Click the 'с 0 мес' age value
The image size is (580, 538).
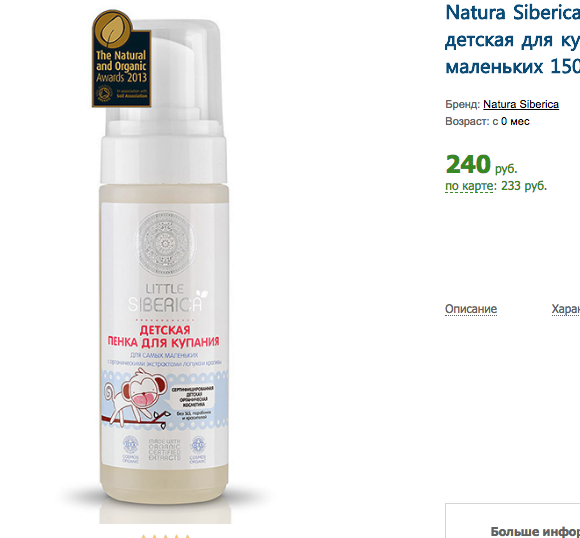511,121
